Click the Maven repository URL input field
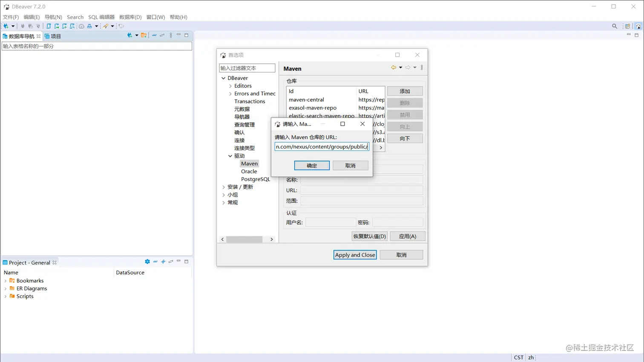This screenshot has width=644, height=362. 322,147
